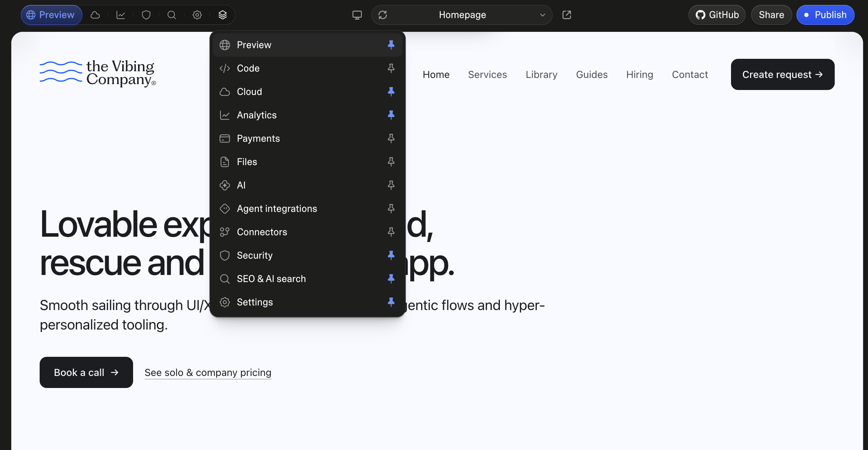Select the Preview entry in menu
868x450 pixels.
[307, 45]
